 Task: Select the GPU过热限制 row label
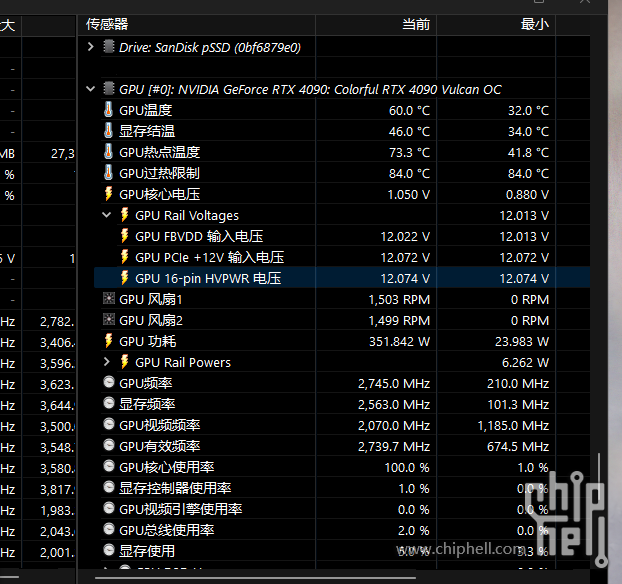tap(159, 173)
